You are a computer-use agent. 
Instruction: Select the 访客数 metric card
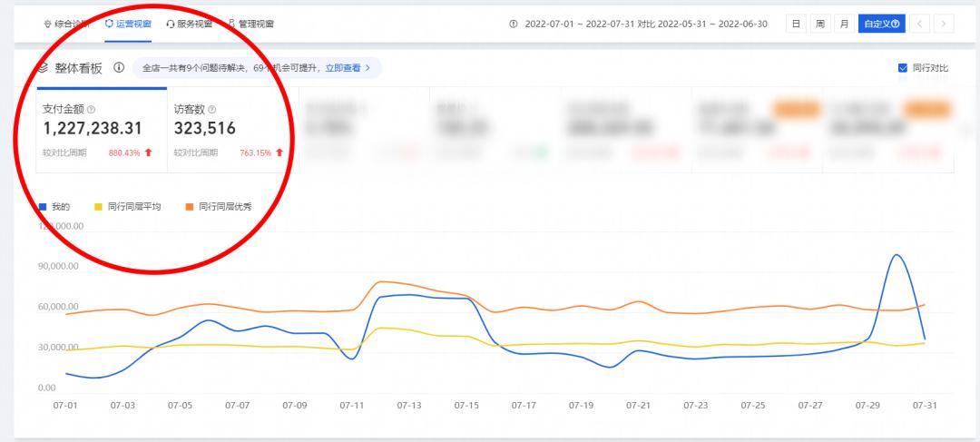coord(232,130)
